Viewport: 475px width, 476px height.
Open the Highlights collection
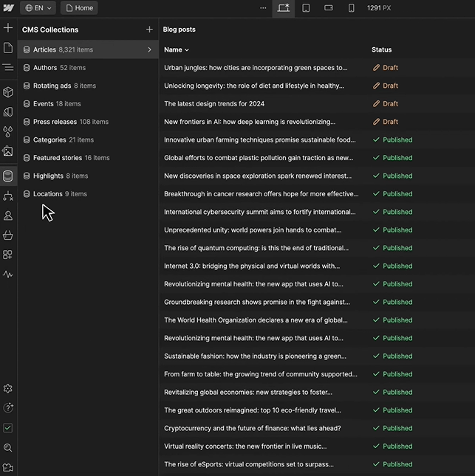pyautogui.click(x=88, y=176)
